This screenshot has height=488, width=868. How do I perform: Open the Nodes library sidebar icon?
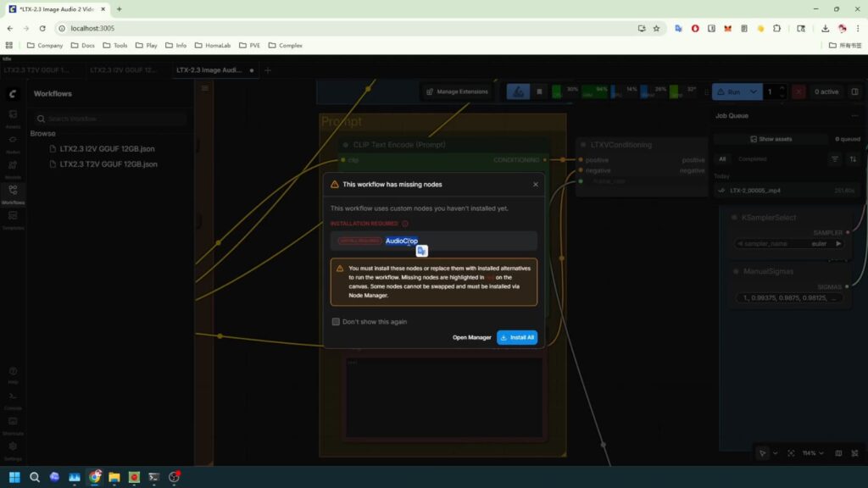tap(13, 142)
